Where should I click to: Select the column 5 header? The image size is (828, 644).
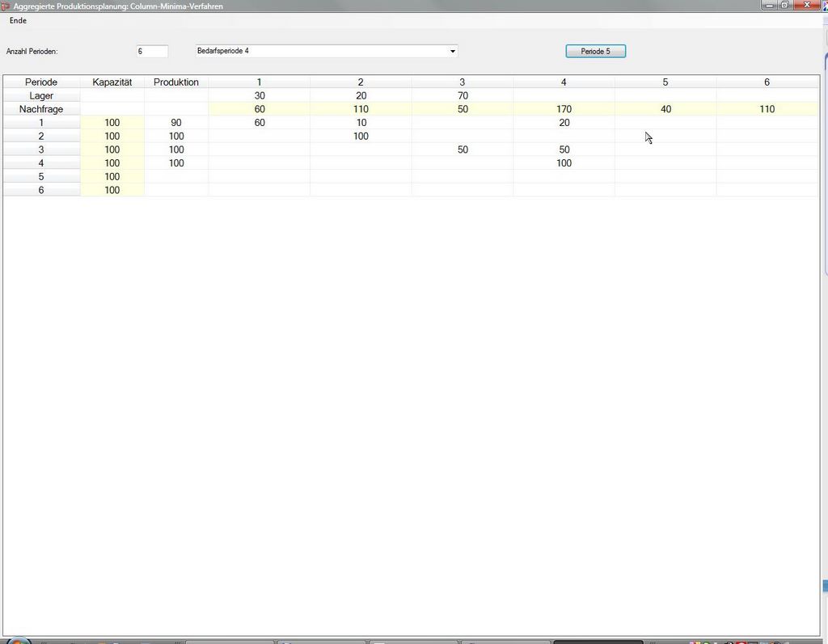pyautogui.click(x=665, y=82)
